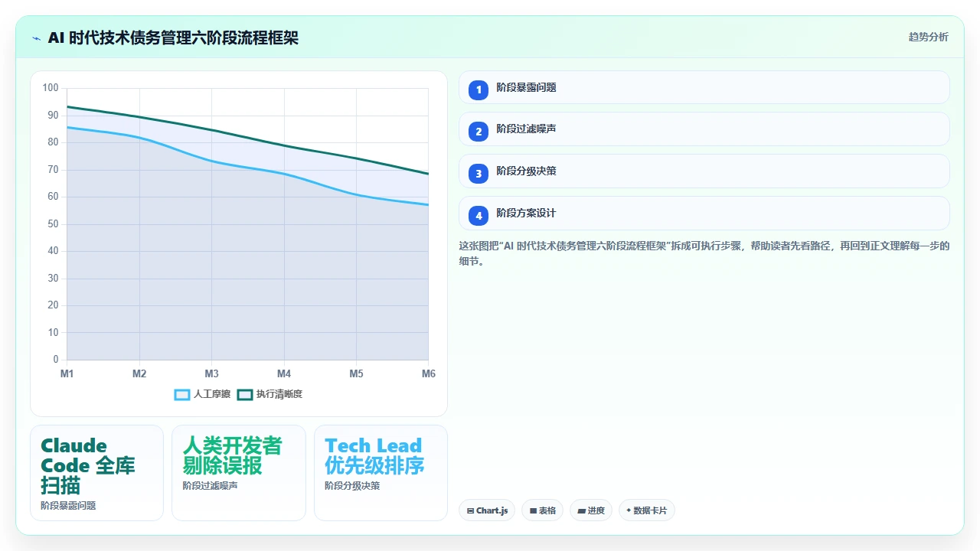The height and width of the screenshot is (551, 980).
Task: Select the Claude Code 全库扫描 card
Action: point(96,473)
